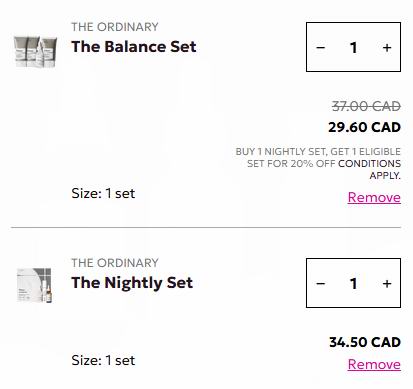Viewport: 413px width, 389px height.
Task: Decrease The Balance Set quantity with minus
Action: (320, 48)
